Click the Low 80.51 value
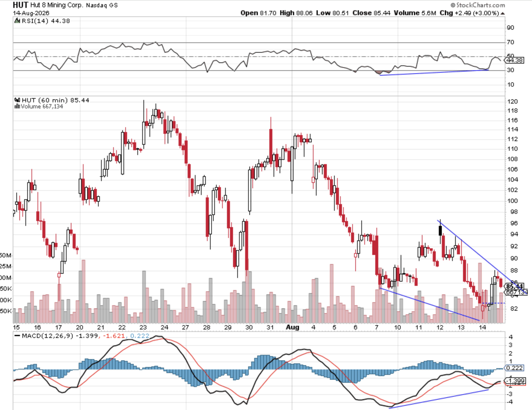The width and height of the screenshot is (532, 410). 332,13
